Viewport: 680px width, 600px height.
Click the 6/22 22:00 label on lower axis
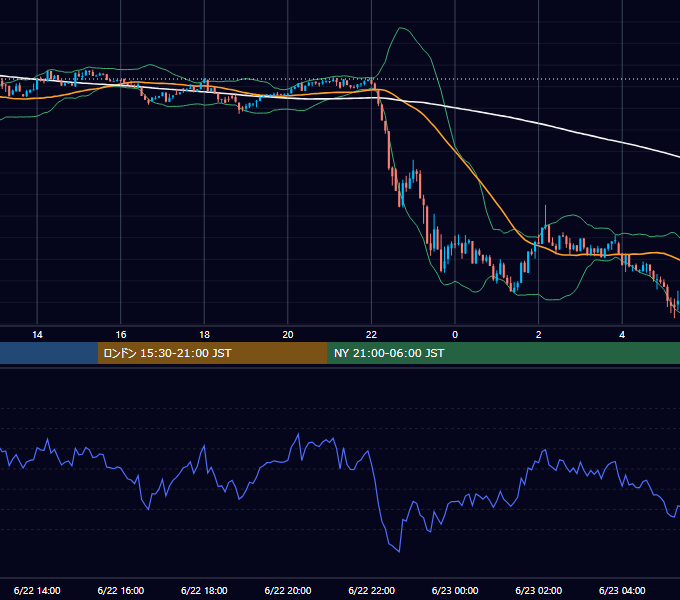(x=372, y=590)
